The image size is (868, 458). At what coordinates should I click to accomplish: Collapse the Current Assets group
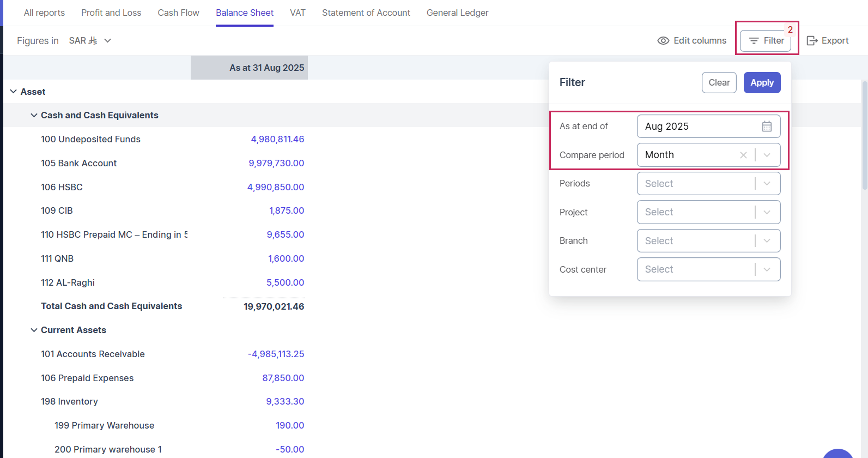(34, 330)
